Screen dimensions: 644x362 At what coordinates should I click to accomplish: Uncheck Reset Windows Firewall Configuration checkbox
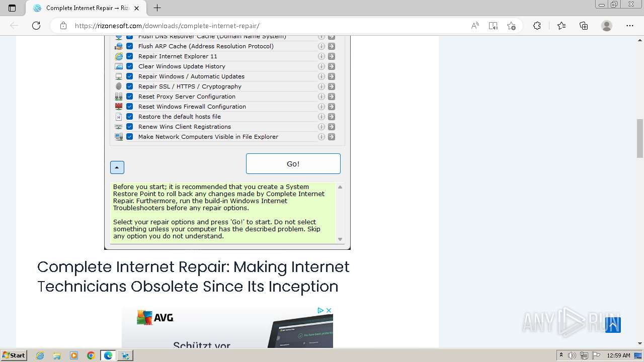pos(129,107)
